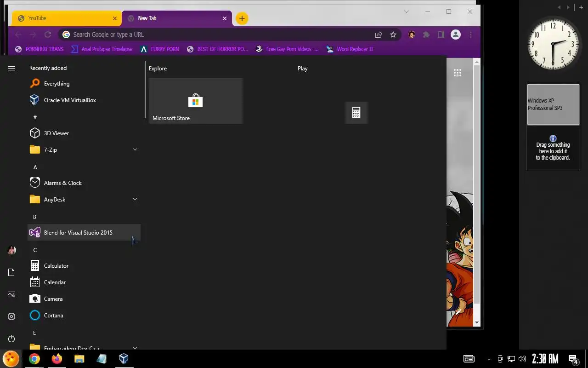Open Chrome from the taskbar
Image resolution: width=588 pixels, height=368 pixels.
pos(34,359)
